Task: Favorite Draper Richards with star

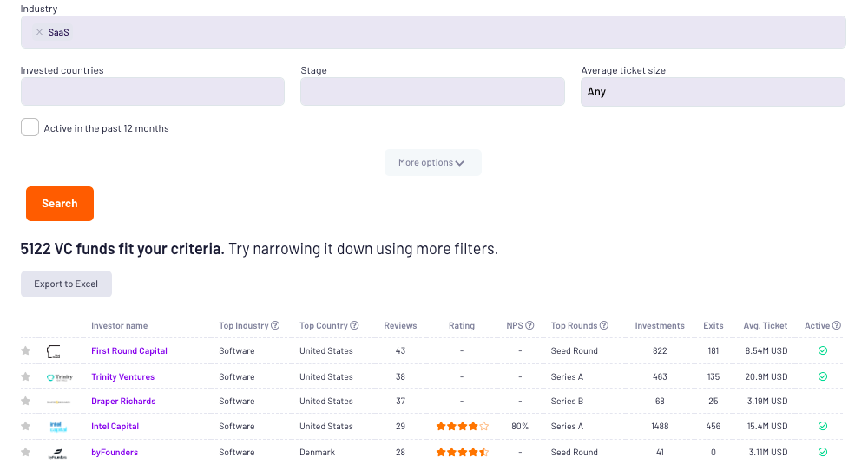Action: click(25, 401)
